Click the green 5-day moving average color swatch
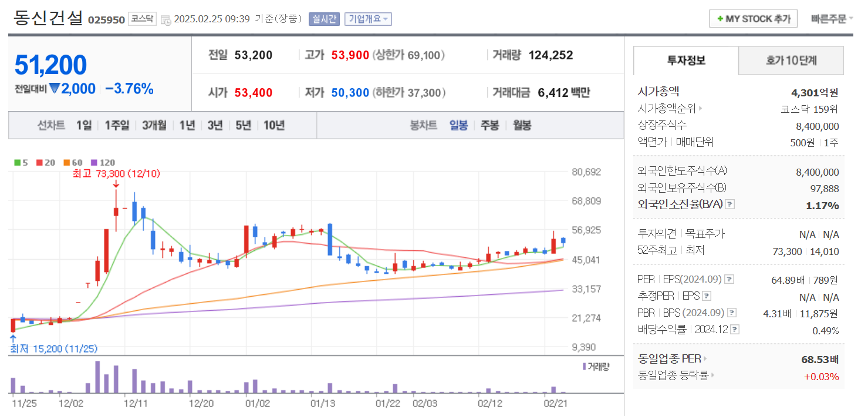Viewport: 868px width, 416px height. [x=17, y=162]
